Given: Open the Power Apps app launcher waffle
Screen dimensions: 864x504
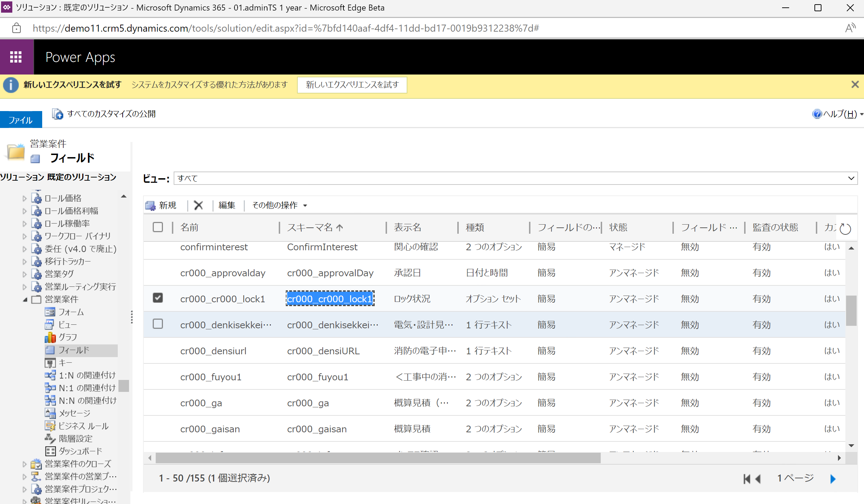Looking at the screenshot, I should (x=16, y=57).
